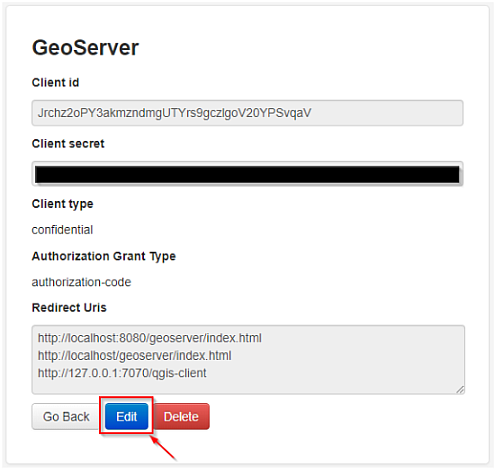Click the Client id label
The image size is (495, 472).
(55, 82)
